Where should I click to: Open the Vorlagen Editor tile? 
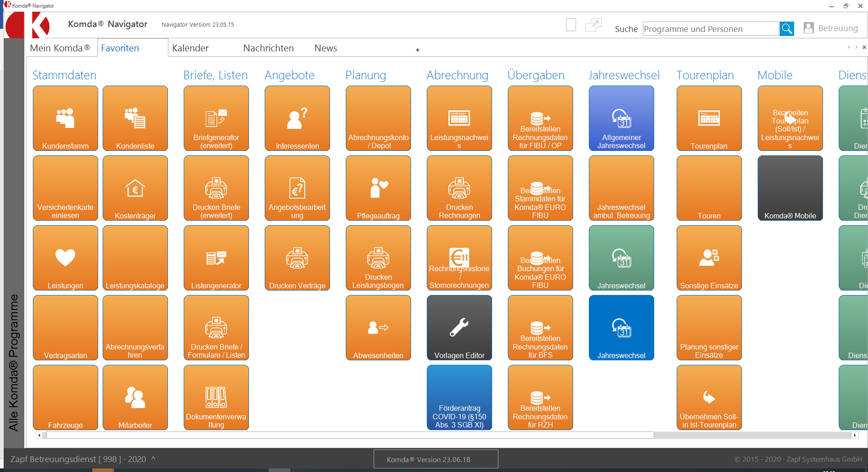(459, 327)
